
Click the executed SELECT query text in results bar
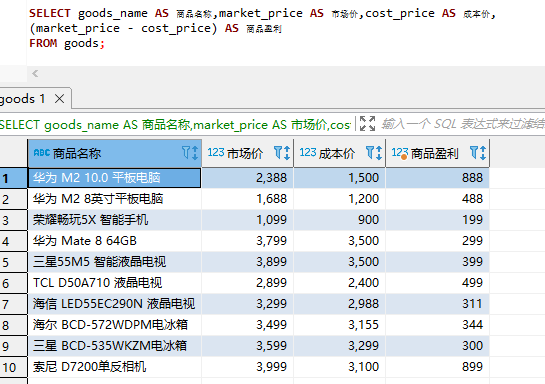pyautogui.click(x=176, y=124)
